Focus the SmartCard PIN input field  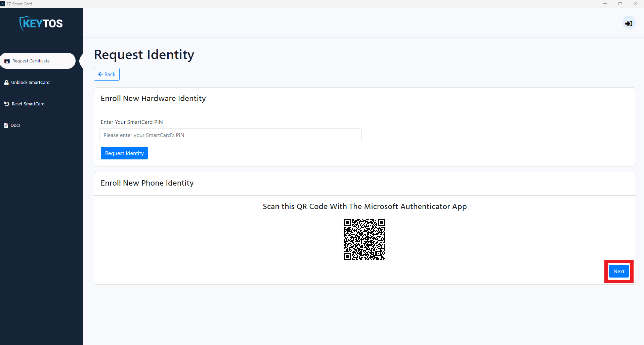tap(230, 135)
